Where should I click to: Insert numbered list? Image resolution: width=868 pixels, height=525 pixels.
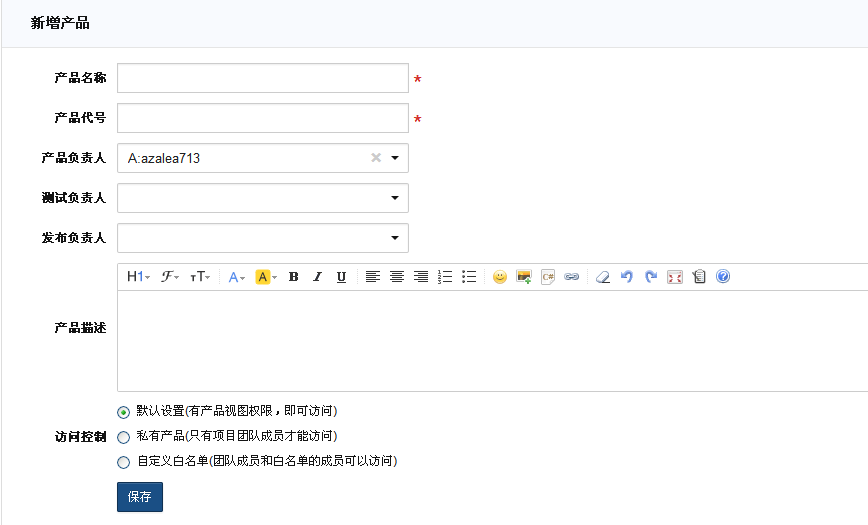click(x=445, y=276)
